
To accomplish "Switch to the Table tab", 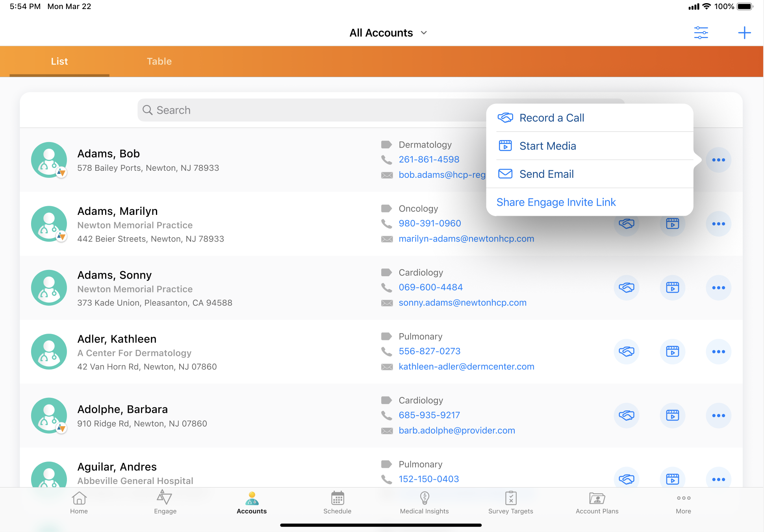I will click(x=159, y=61).
